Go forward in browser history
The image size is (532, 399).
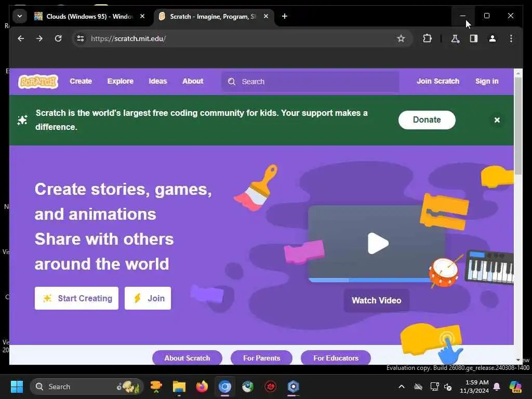tap(39, 38)
